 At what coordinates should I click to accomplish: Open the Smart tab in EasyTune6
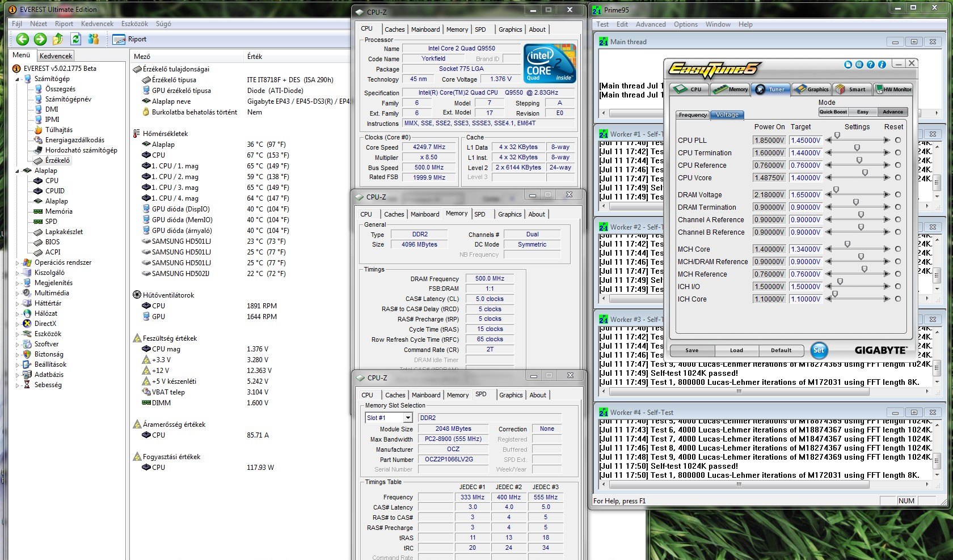point(852,89)
